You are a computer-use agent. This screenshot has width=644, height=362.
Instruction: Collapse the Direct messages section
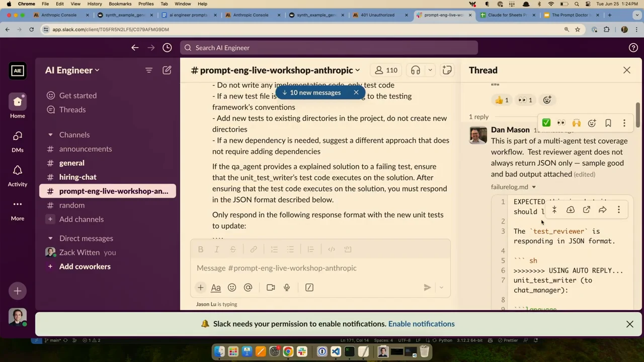[50, 238]
